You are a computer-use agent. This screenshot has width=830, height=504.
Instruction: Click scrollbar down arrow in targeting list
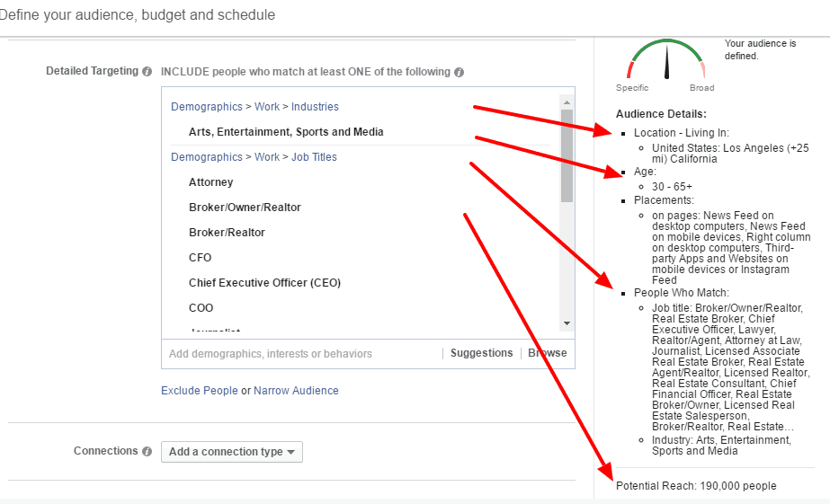point(567,323)
